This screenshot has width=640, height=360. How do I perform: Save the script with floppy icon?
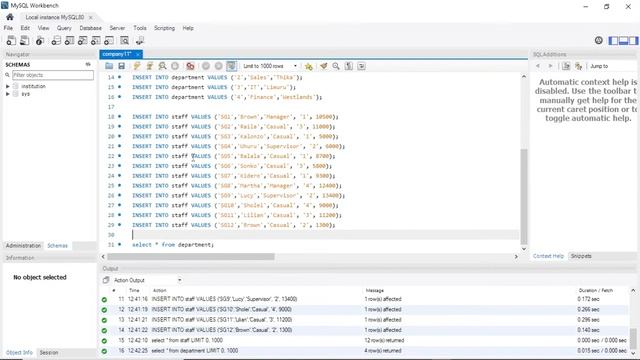coord(121,66)
